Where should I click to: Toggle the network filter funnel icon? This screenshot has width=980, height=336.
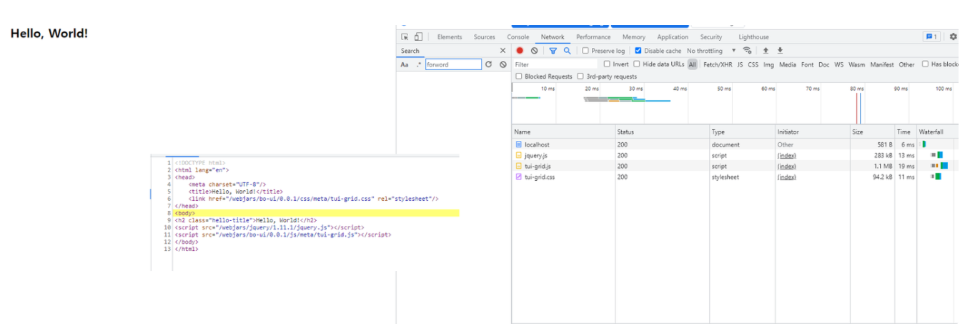tap(553, 51)
